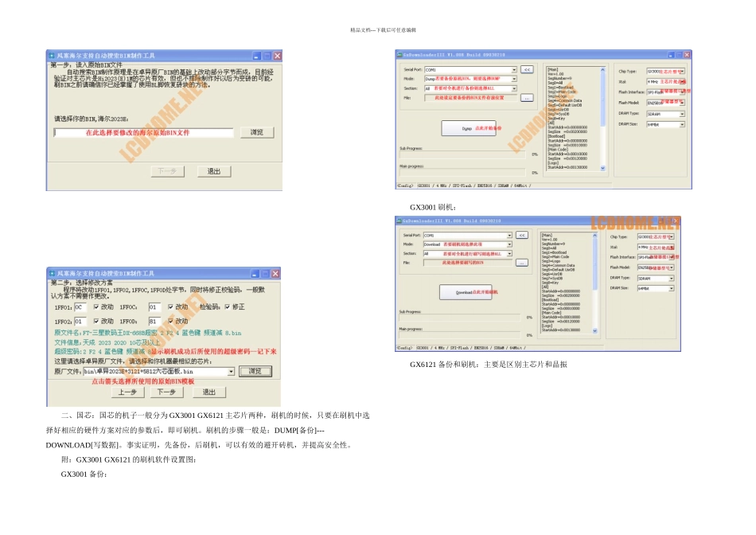Open the Chip Type dropdown in the Dump-mode window
Screen dimensions: 756x535
point(682,72)
